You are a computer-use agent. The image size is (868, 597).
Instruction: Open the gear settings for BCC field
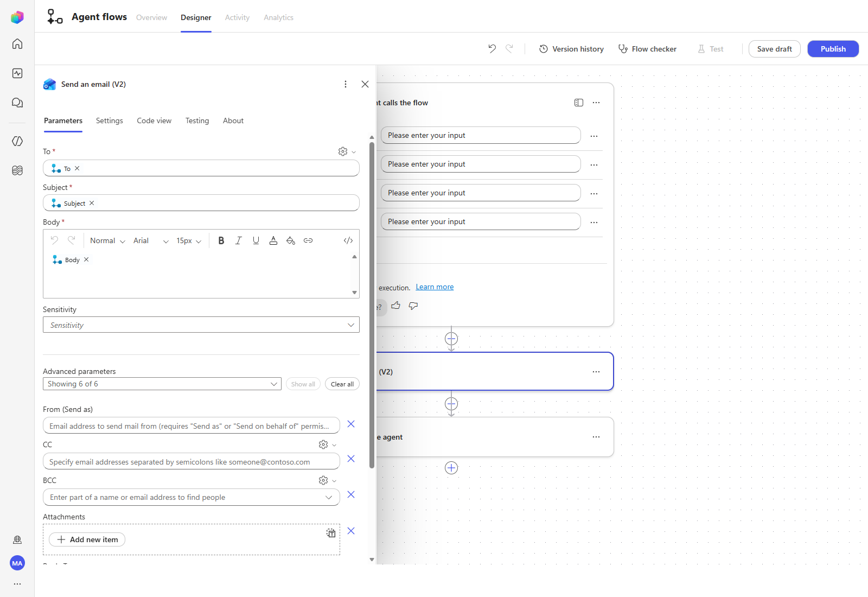coord(323,480)
